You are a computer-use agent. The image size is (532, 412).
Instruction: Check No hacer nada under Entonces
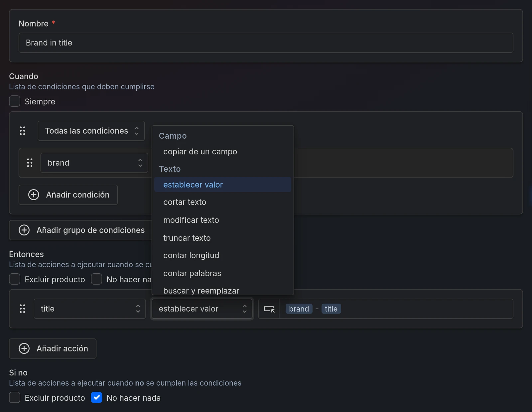(x=96, y=279)
